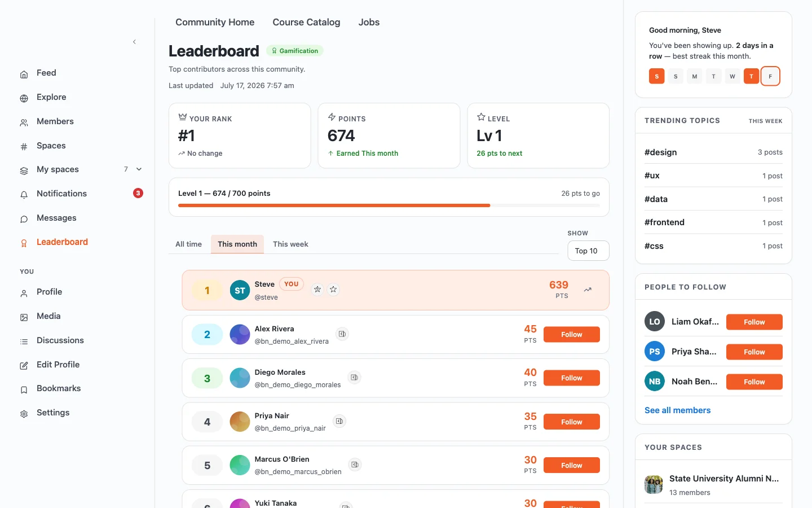This screenshot has width=812, height=508.
Task: Switch to the This week tab
Action: pyautogui.click(x=290, y=244)
